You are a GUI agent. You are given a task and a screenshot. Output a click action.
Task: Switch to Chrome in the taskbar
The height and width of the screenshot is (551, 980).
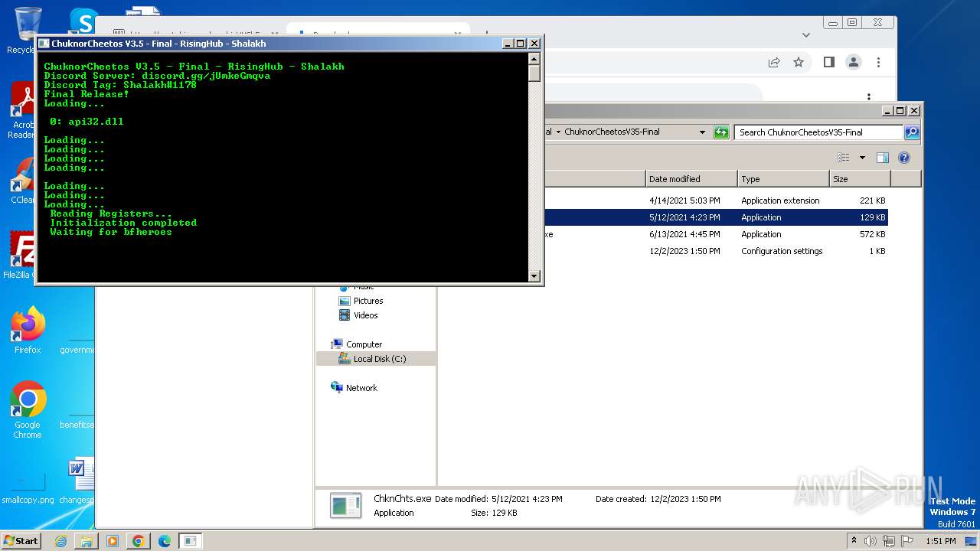tap(139, 541)
